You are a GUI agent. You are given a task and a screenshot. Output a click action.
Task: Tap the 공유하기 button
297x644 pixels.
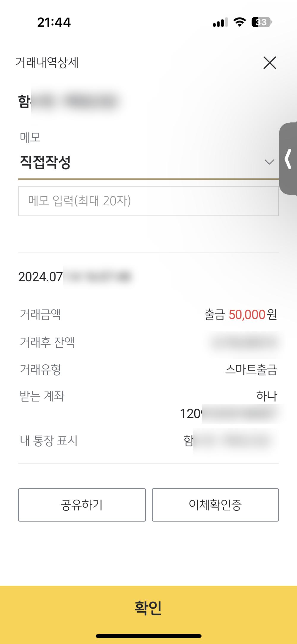[x=82, y=505]
